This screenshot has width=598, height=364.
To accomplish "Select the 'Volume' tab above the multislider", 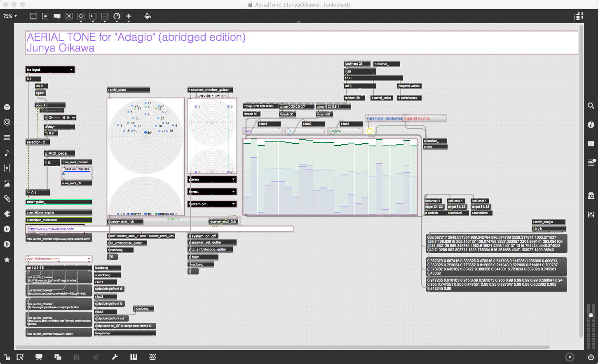I will 345,131.
